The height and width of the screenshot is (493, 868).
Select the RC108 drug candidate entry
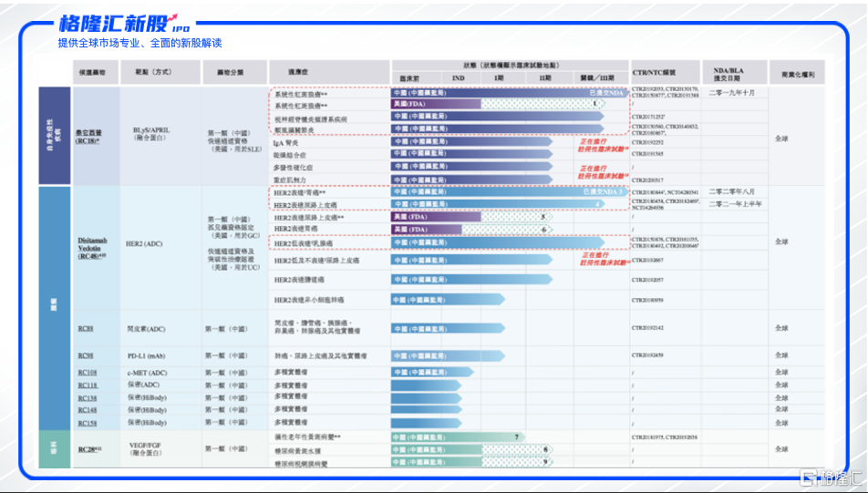[x=88, y=373]
